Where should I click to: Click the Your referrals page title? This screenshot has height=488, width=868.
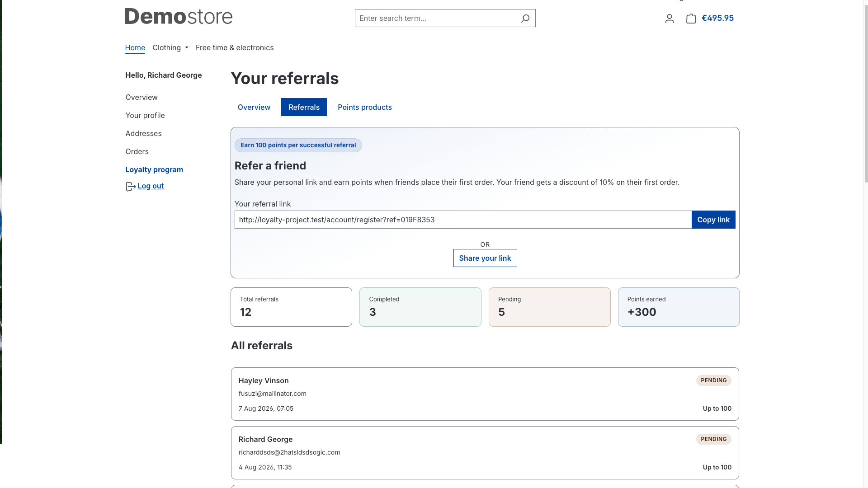(x=285, y=79)
